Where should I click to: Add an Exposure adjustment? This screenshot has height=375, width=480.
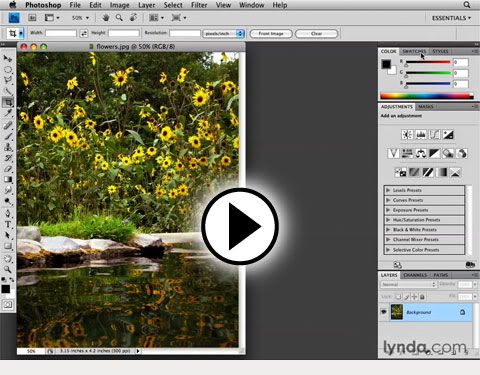click(x=448, y=135)
